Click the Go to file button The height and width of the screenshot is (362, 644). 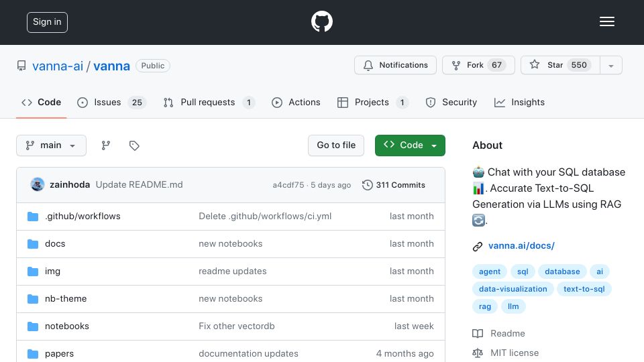[x=336, y=145]
